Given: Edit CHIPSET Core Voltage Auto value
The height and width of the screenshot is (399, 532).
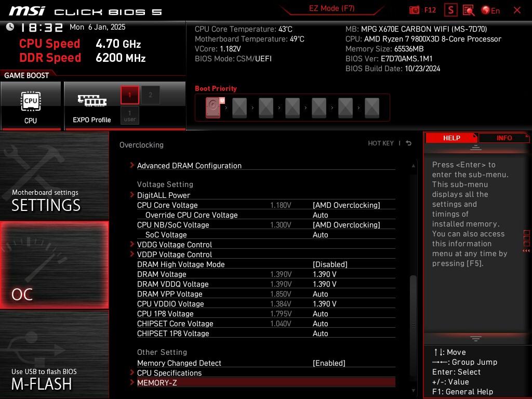Looking at the screenshot, I should pyautogui.click(x=320, y=324).
